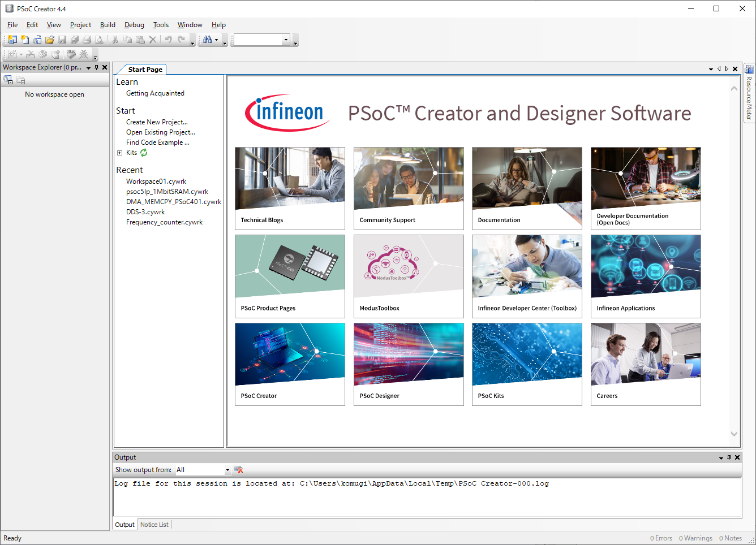Open the PSoC Kits tile
Image resolution: width=756 pixels, height=545 pixels.
click(x=527, y=364)
